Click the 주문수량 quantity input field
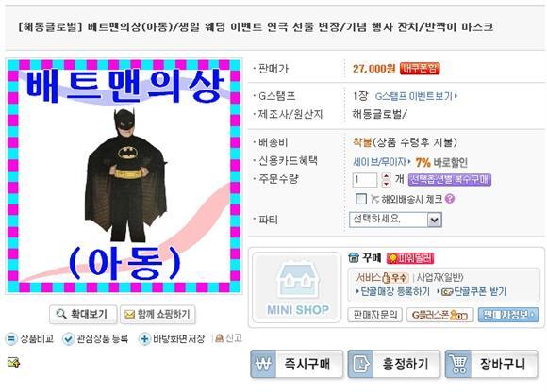547x392 pixels. 365,180
